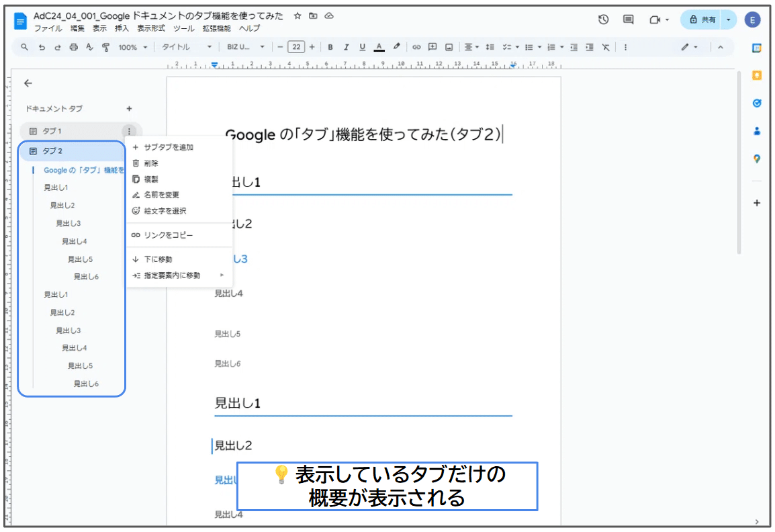Viewport: 775px width, 532px height.
Task: Open Google Tasks in the side panel
Action: coord(757,104)
